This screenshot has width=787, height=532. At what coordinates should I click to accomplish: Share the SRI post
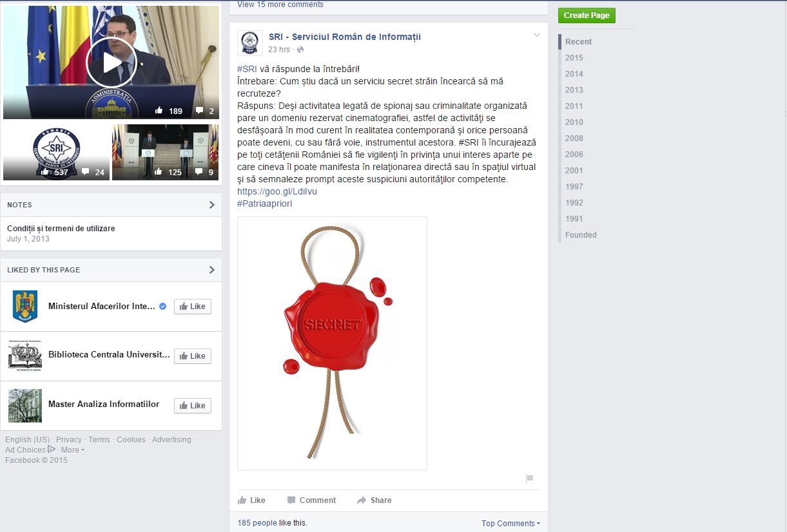[374, 500]
